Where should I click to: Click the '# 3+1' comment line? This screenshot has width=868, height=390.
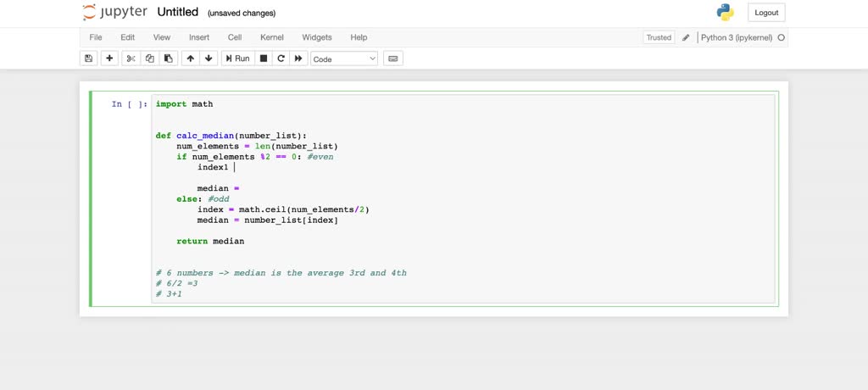tap(169, 293)
